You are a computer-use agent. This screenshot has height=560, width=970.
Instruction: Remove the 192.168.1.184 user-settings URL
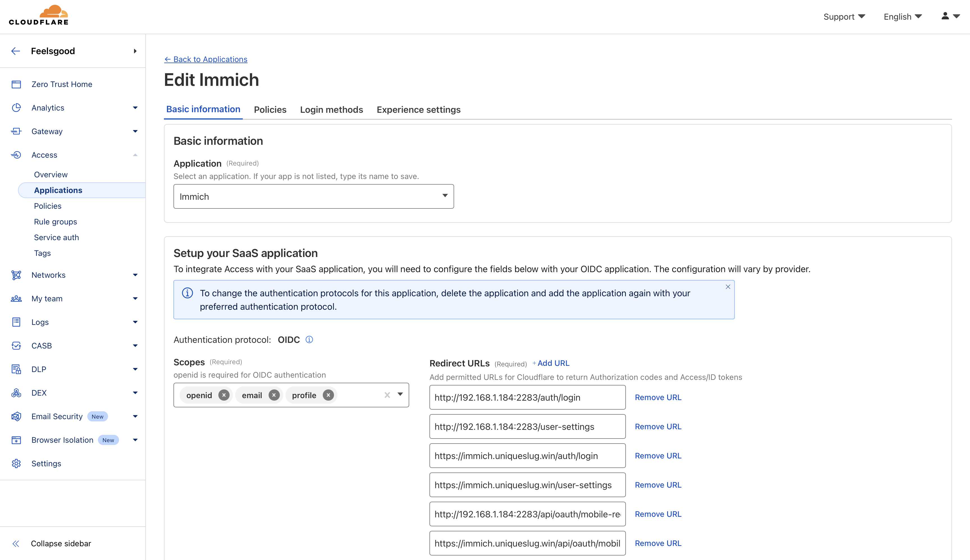click(x=658, y=426)
